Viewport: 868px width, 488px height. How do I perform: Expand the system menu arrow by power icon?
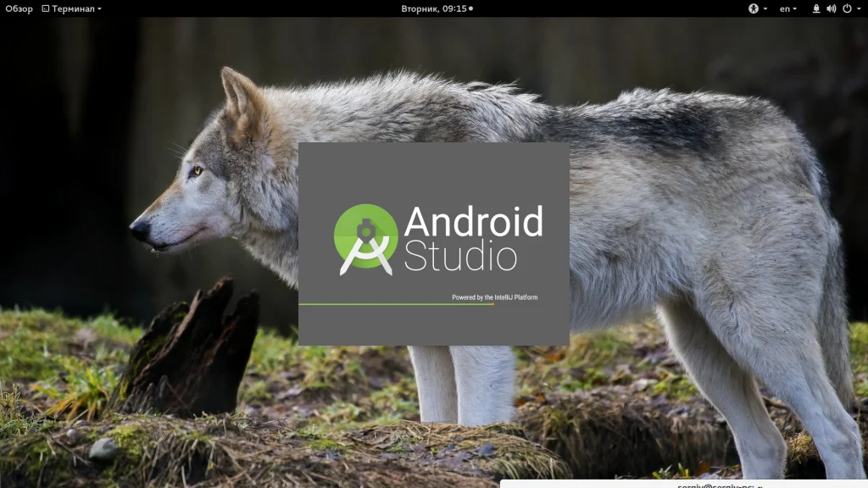pos(859,8)
